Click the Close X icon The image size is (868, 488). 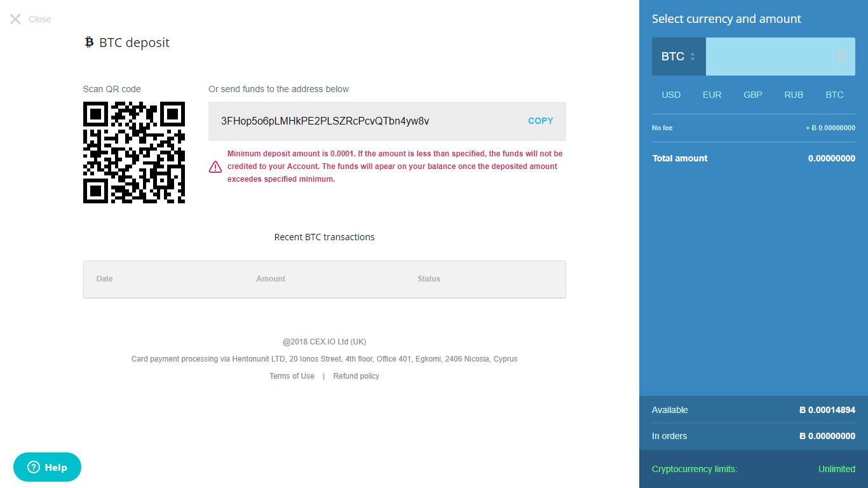[x=15, y=19]
